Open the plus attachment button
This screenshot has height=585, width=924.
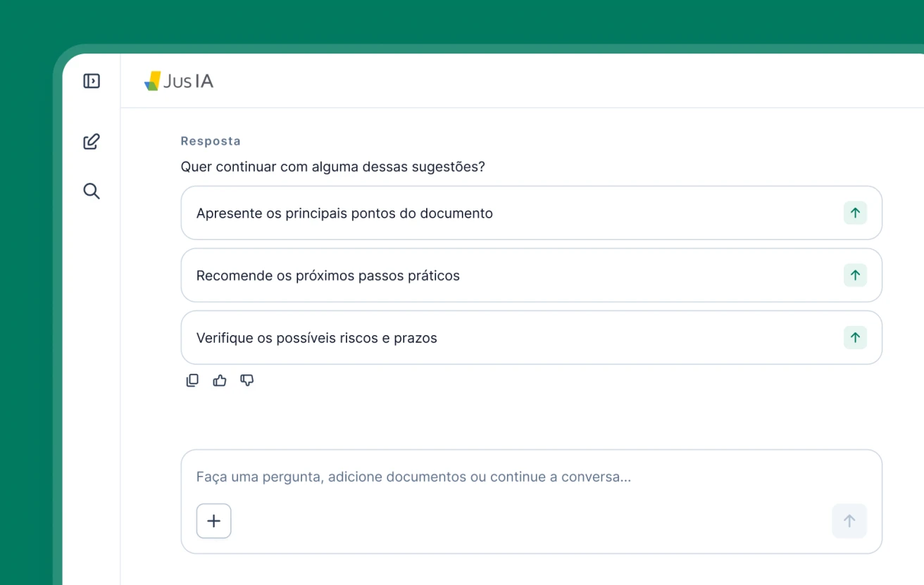click(x=213, y=521)
